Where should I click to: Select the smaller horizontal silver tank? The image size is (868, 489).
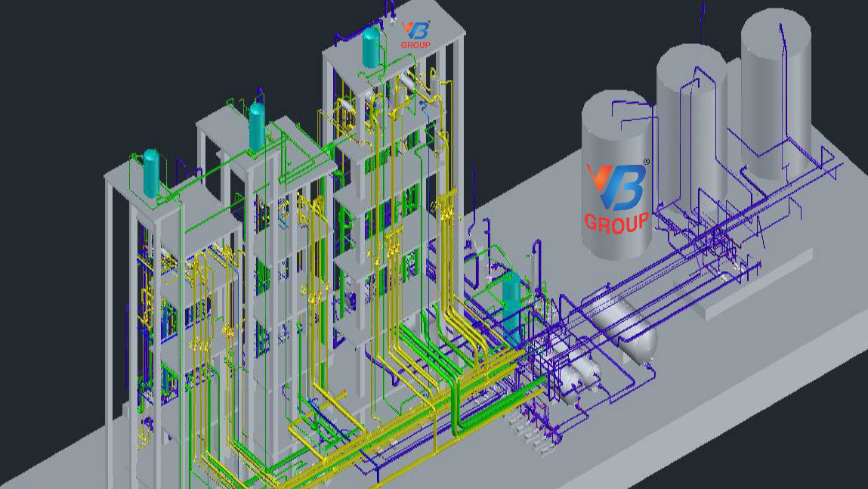pyautogui.click(x=577, y=363)
